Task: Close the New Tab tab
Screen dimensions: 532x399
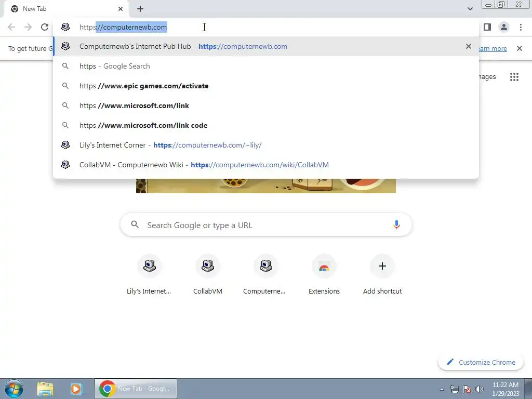Action: (121, 9)
